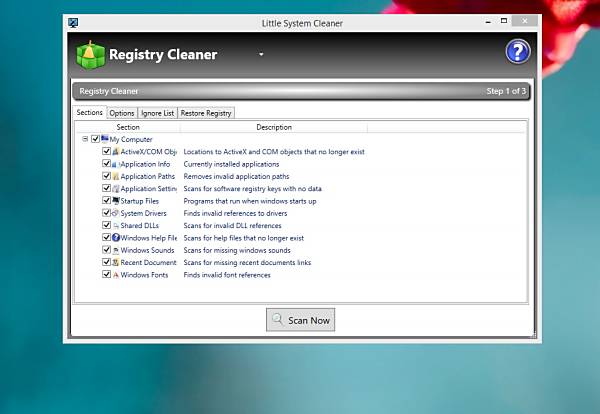Click the Description column header
Viewport: 600px width, 414px height.
tap(274, 127)
